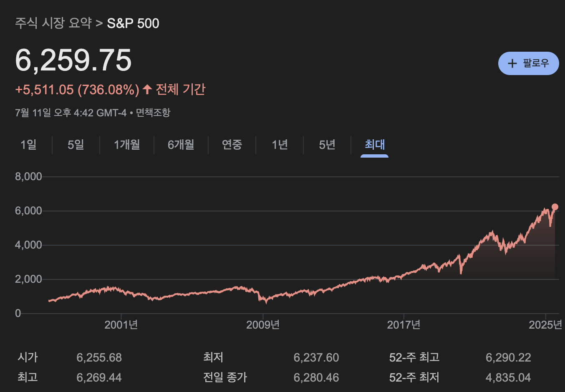The width and height of the screenshot is (565, 392).
Task: Open the 주식 시장 요약 breadcrumb link
Action: click(x=53, y=23)
